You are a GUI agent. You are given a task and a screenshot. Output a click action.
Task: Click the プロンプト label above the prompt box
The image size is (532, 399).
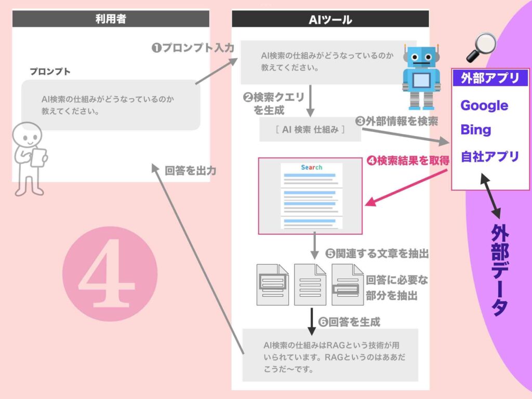pos(50,72)
